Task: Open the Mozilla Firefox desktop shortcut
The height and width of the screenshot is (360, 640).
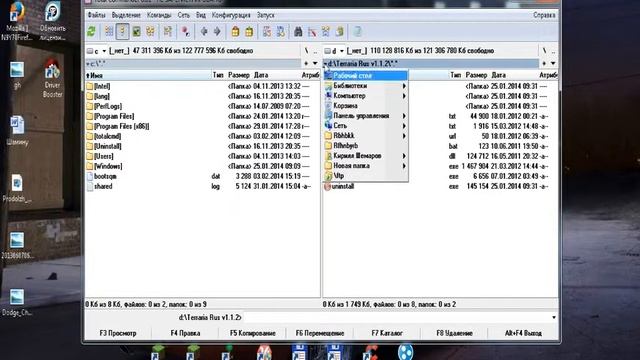Action: 17,21
